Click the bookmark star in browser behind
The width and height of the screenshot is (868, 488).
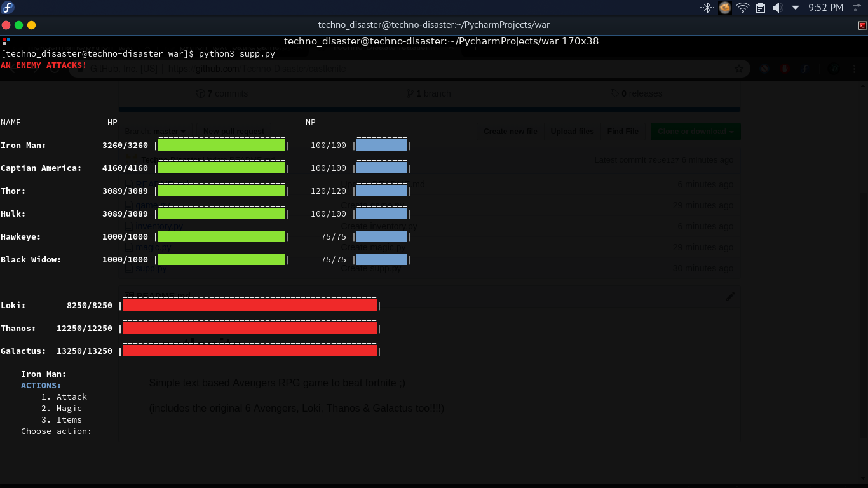pyautogui.click(x=738, y=69)
